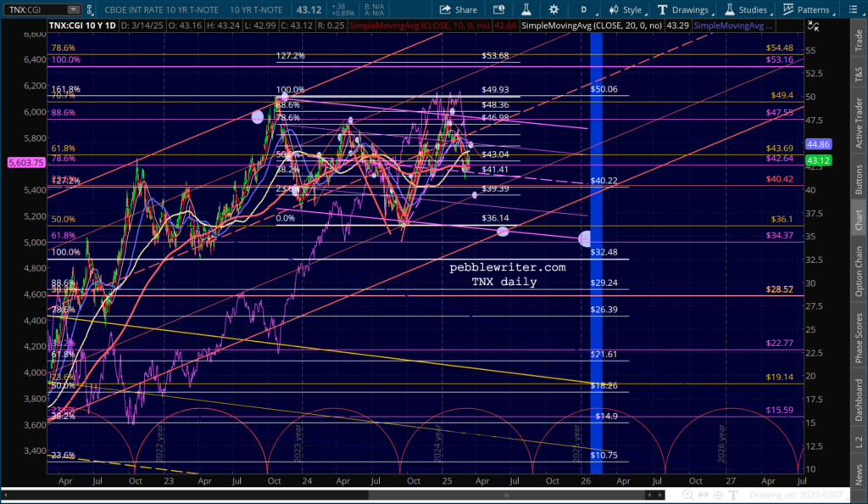The image size is (868, 504).
Task: Open the list menu icon at toolbar end
Action: point(853,9)
